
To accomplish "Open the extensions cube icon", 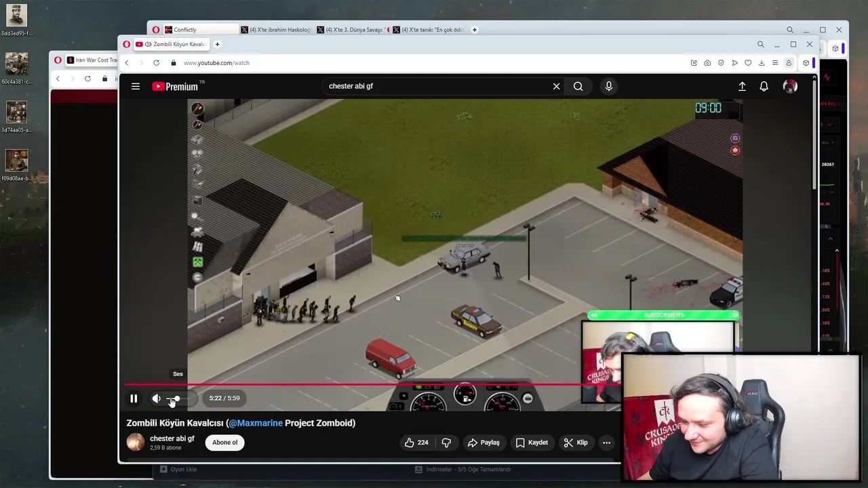I will pos(806,63).
